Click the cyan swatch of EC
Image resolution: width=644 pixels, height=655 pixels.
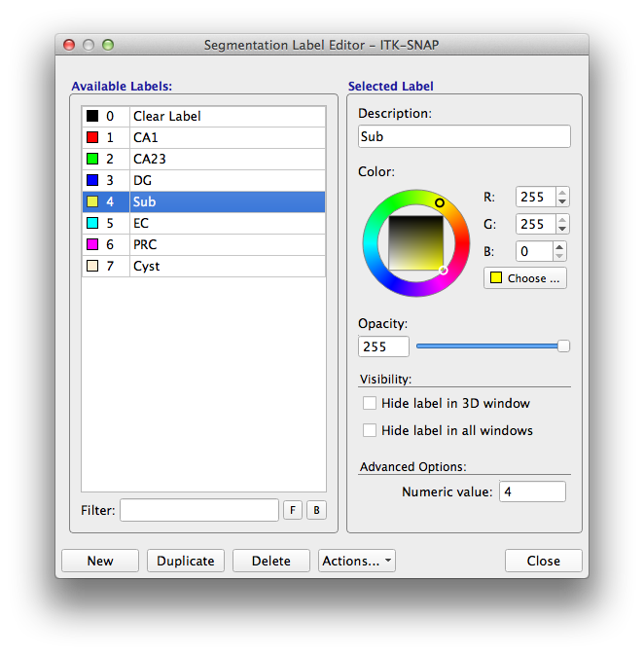[x=92, y=223]
